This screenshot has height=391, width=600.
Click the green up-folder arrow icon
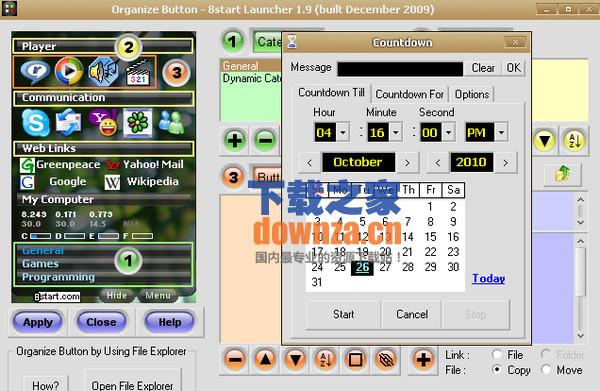tap(562, 174)
